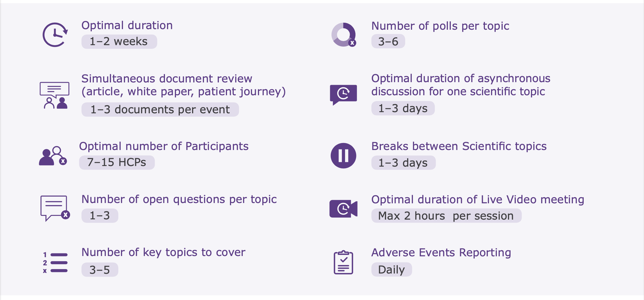Click the 'Daily' badge
The width and height of the screenshot is (644, 300).
(x=392, y=269)
